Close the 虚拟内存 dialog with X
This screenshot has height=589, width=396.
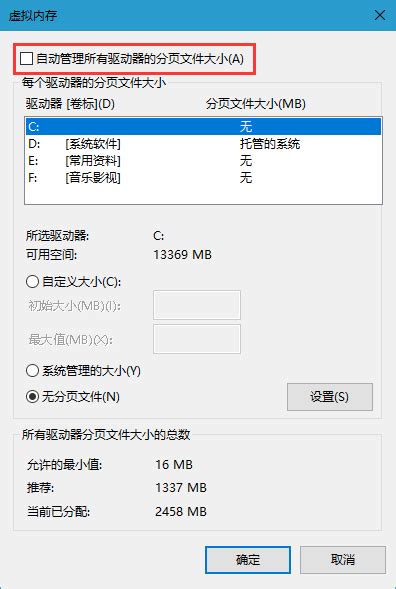(x=380, y=15)
